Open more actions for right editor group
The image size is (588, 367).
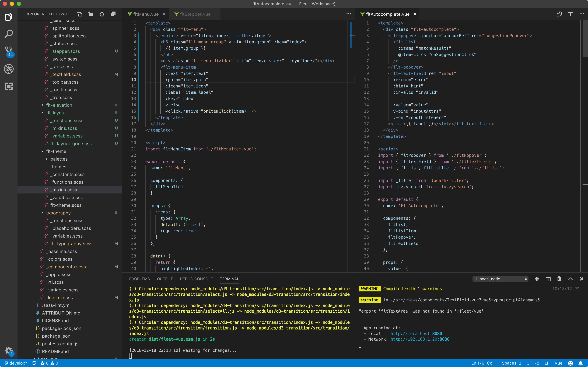pos(582,14)
